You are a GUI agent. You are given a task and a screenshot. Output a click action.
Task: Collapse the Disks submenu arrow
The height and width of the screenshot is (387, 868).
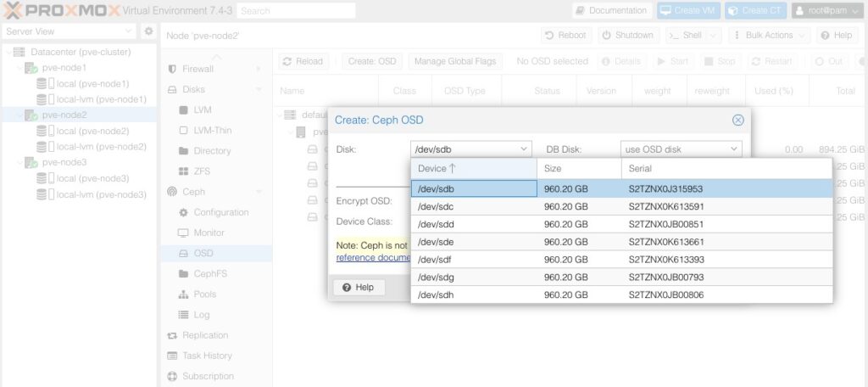tap(259, 89)
